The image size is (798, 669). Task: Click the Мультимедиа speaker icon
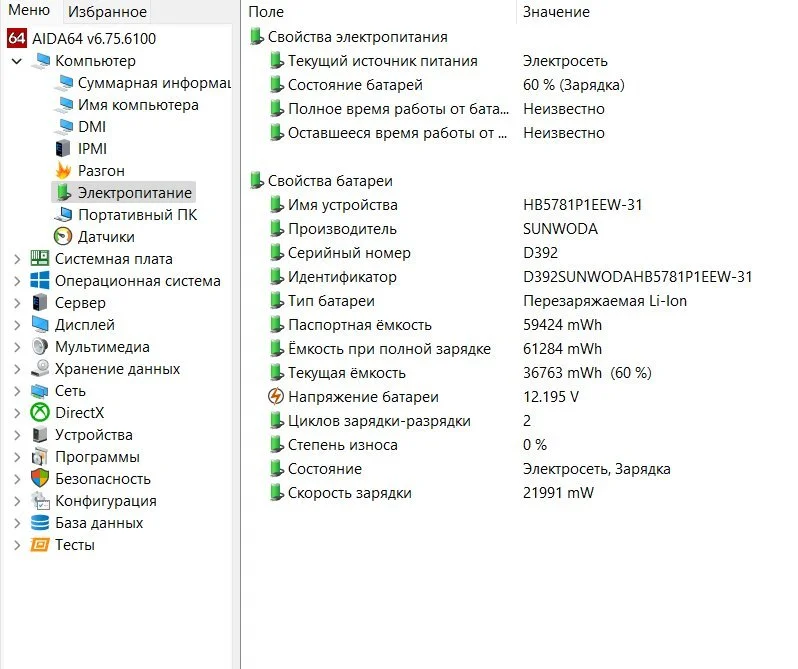40,347
